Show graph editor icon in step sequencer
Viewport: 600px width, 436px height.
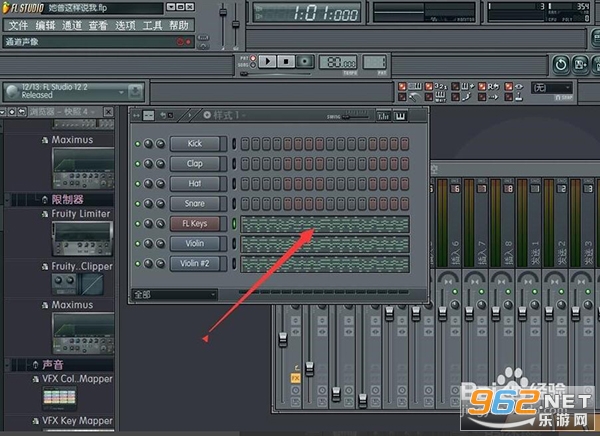click(x=383, y=116)
